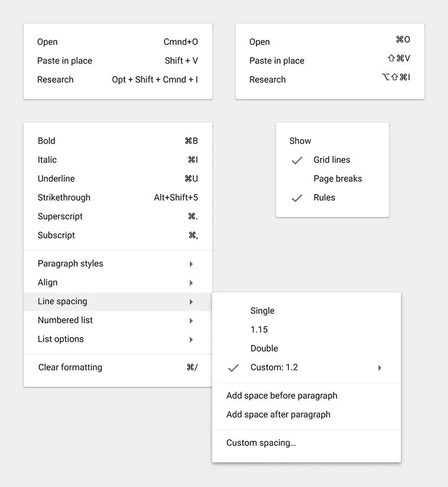This screenshot has height=487, width=448.
Task: Enable Page breaks in Show menu
Action: tap(338, 179)
